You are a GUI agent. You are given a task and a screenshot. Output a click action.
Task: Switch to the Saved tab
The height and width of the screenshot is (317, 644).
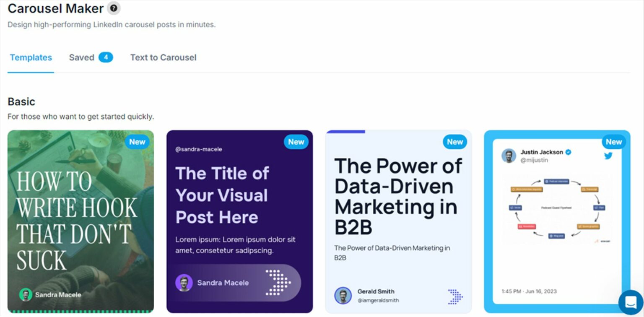82,57
